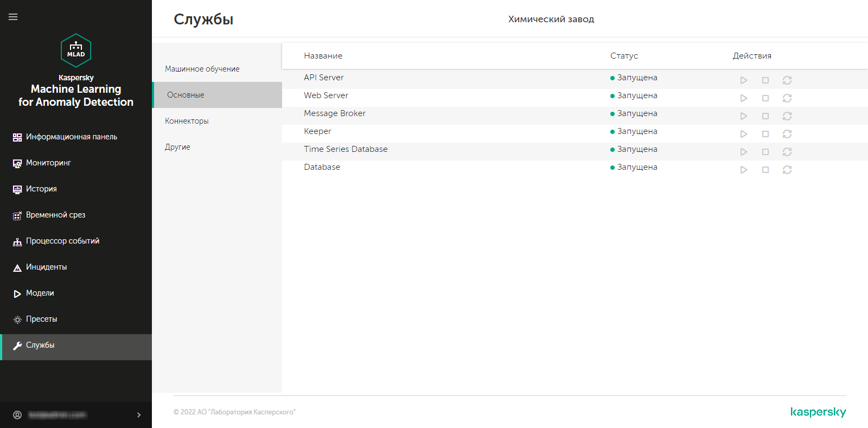Expand the user account menu arrow
Image resolution: width=868 pixels, height=428 pixels.
139,415
